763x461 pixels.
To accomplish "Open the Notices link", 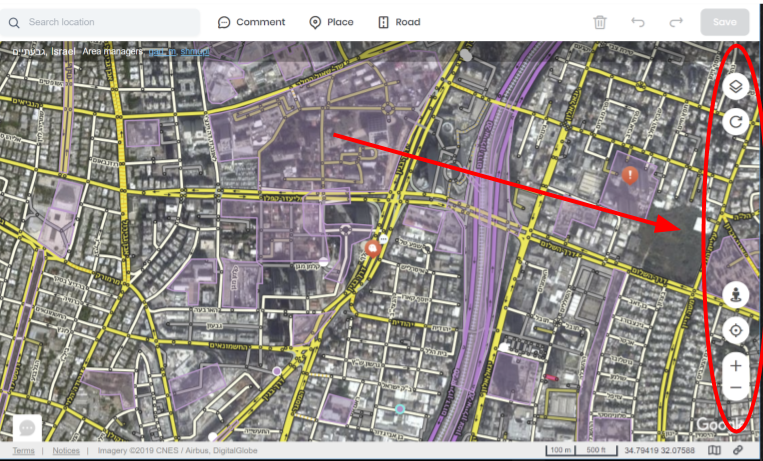I will 66,451.
